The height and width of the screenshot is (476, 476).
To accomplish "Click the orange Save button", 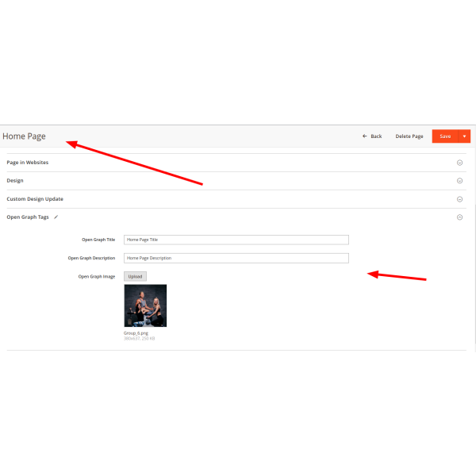I will (445, 136).
